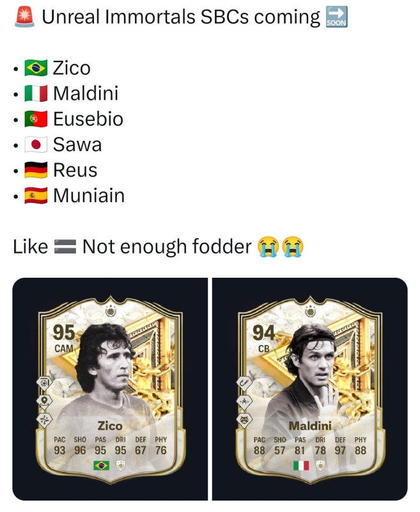Click the Brazil flag on Zico card

click(x=102, y=465)
